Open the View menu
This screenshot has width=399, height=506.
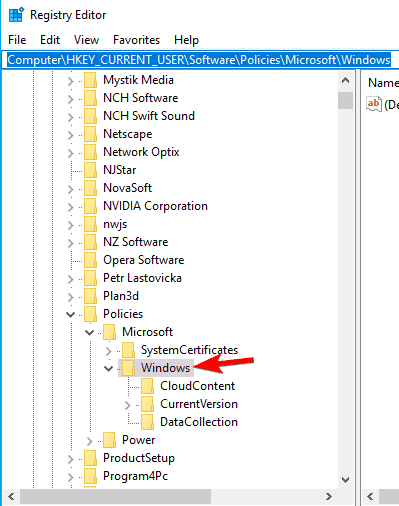86,40
